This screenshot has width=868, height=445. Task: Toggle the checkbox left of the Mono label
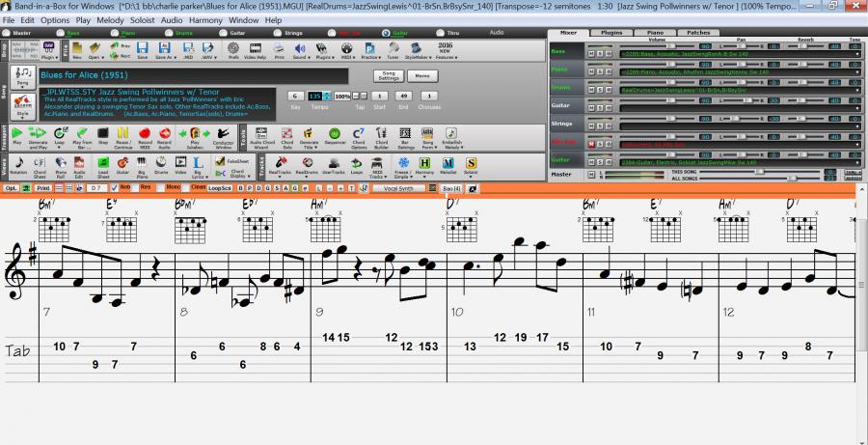[x=159, y=188]
